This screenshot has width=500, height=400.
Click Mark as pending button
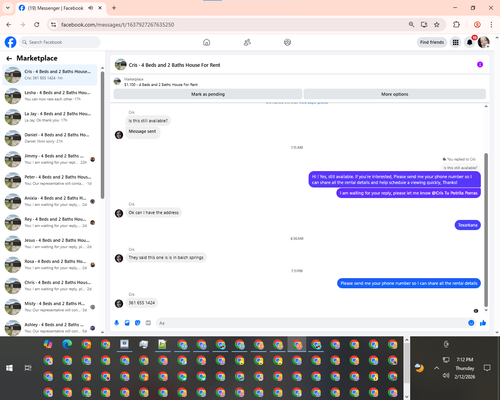click(208, 94)
